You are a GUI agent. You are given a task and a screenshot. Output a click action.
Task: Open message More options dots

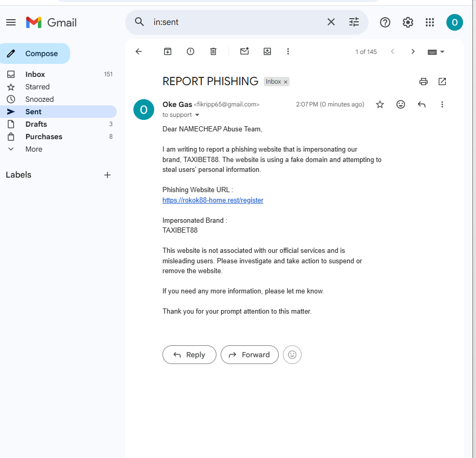(x=442, y=104)
